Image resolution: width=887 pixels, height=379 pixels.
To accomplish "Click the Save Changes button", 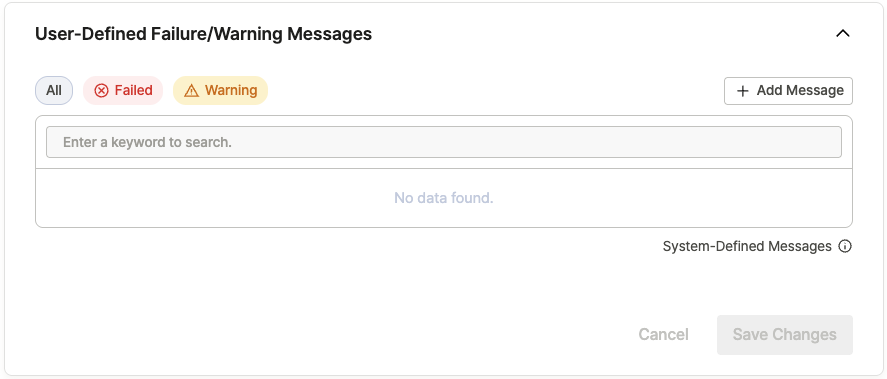I will point(785,335).
